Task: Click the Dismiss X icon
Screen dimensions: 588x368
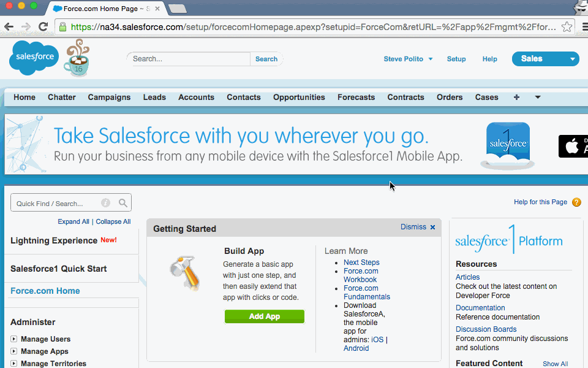Action: coord(433,227)
